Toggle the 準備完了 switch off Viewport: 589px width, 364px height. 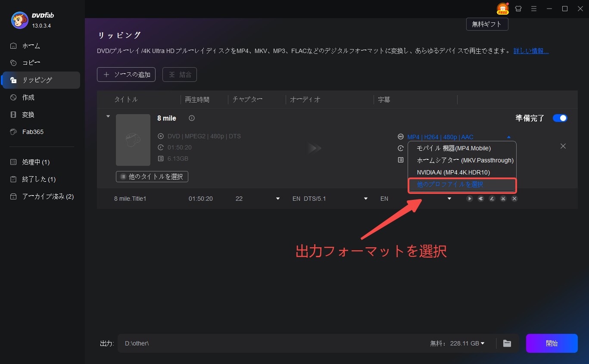click(560, 118)
